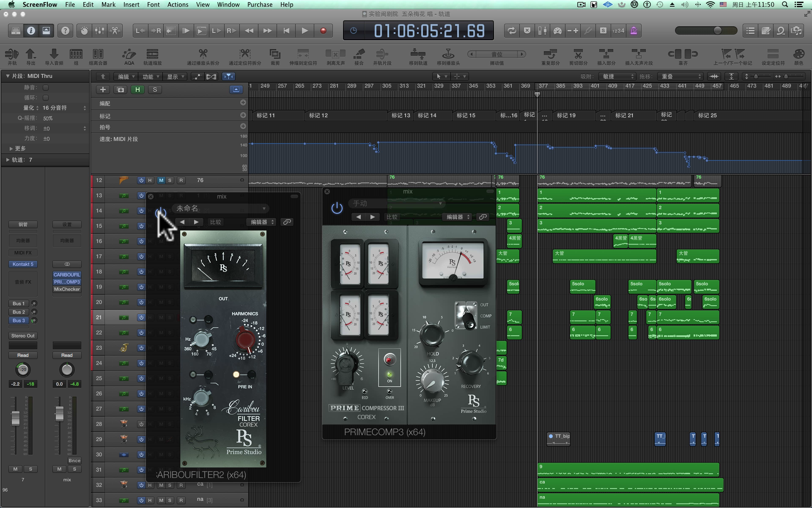Click the 接合 join toolbar icon

[x=359, y=57]
